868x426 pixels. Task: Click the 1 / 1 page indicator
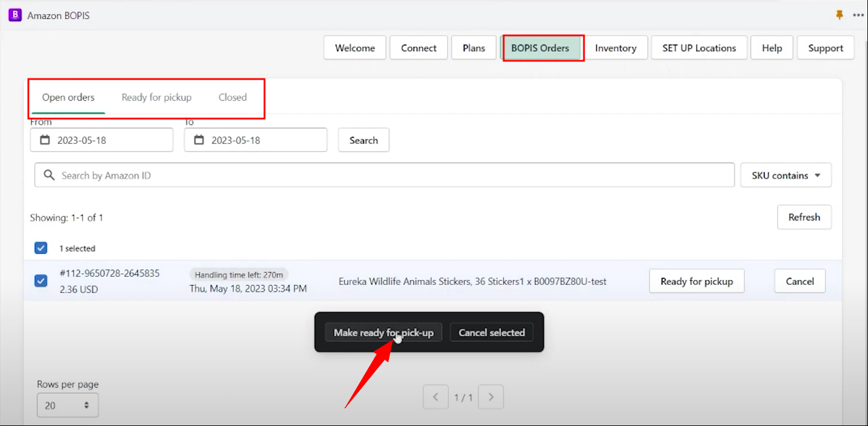(x=464, y=398)
